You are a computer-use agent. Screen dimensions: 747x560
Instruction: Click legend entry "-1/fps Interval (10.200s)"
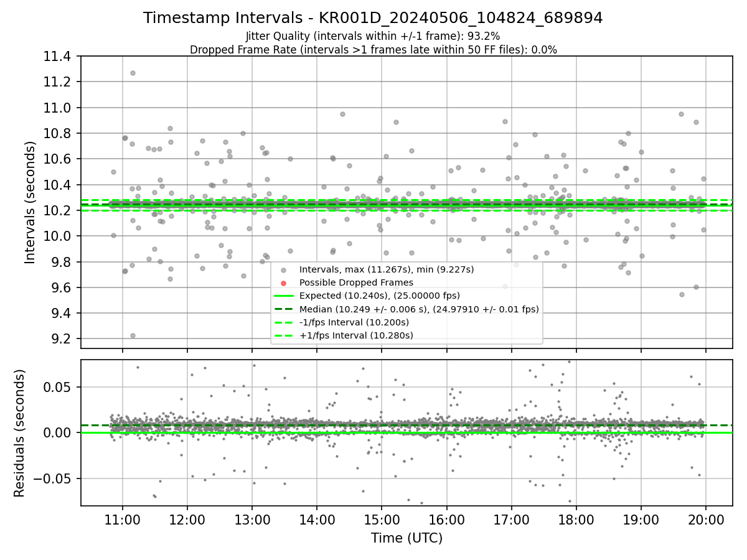[354, 322]
